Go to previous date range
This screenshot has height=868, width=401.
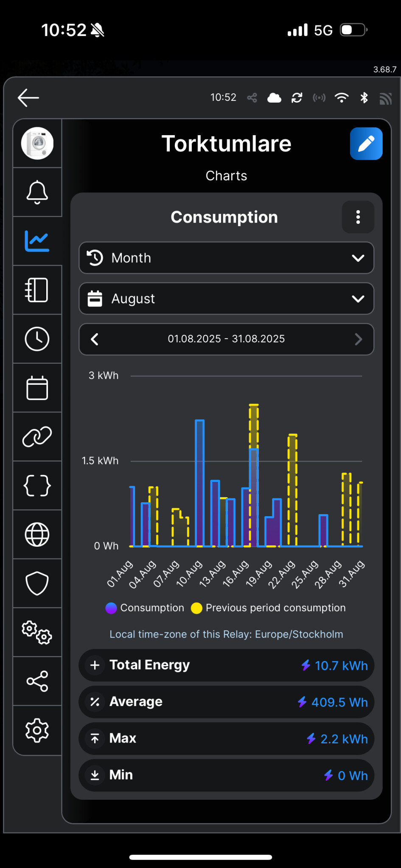[x=95, y=339]
